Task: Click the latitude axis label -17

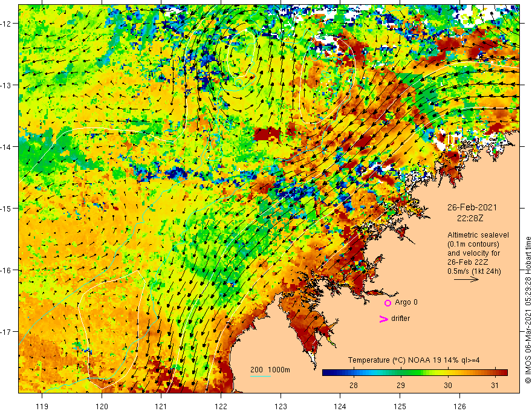Action: (6, 332)
